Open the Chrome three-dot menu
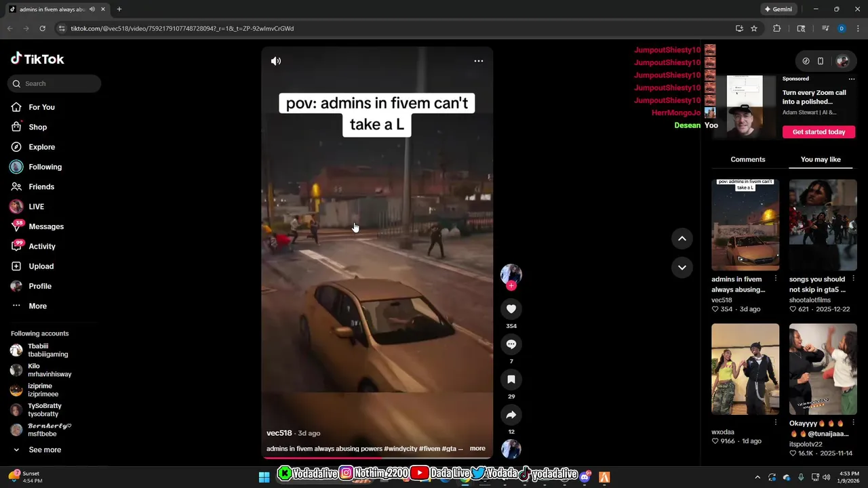The height and width of the screenshot is (488, 868). [x=856, y=28]
